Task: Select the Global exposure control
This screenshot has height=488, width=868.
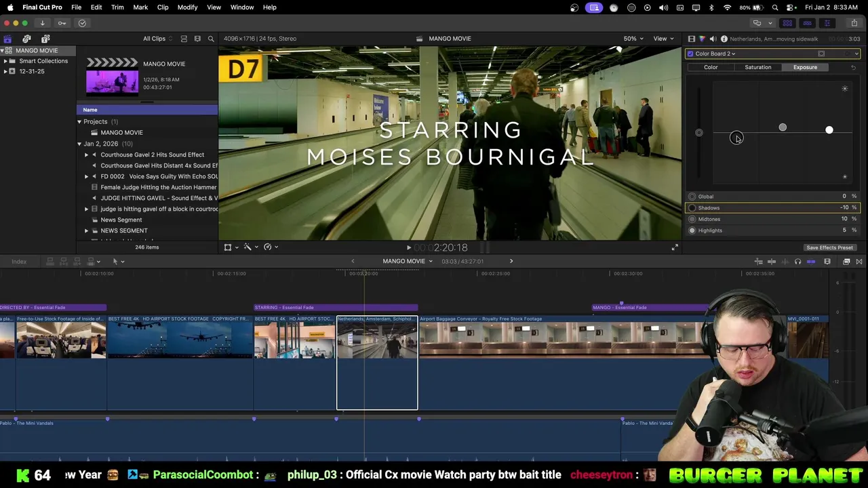Action: tap(772, 197)
